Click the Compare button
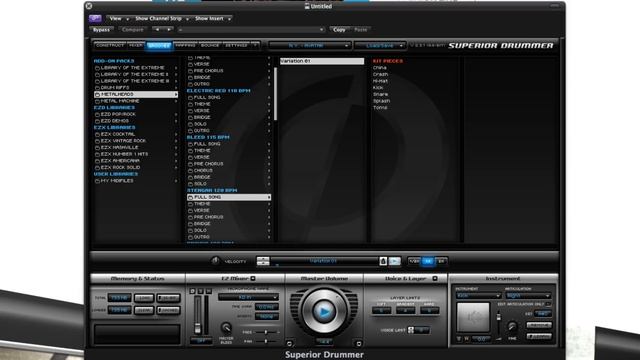 (133, 29)
